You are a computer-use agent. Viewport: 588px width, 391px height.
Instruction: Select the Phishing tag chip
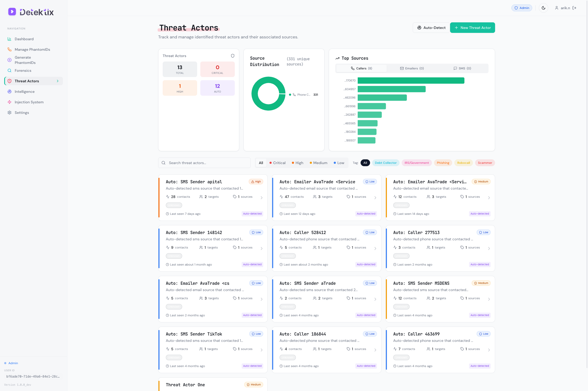(x=443, y=163)
